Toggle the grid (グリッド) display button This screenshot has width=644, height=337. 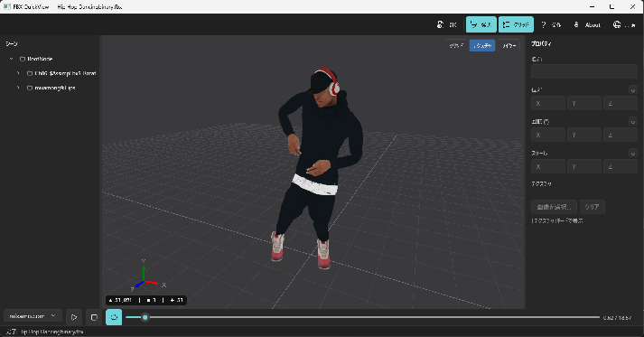tap(516, 24)
